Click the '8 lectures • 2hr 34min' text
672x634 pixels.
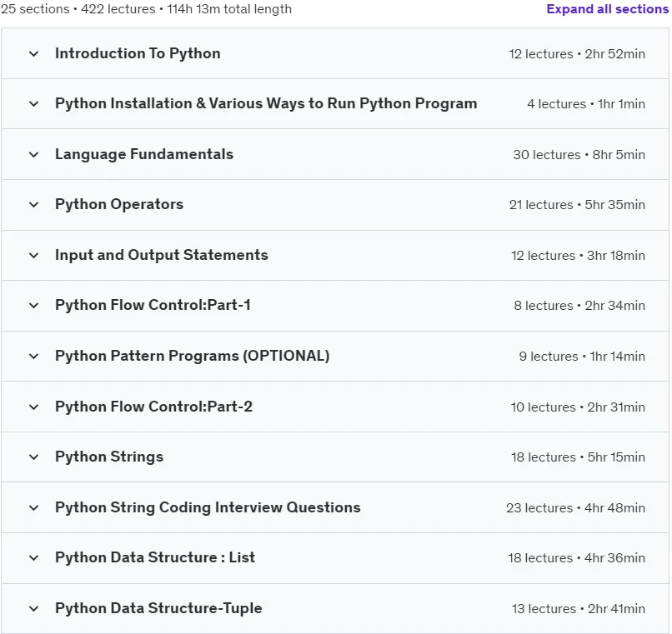click(579, 306)
